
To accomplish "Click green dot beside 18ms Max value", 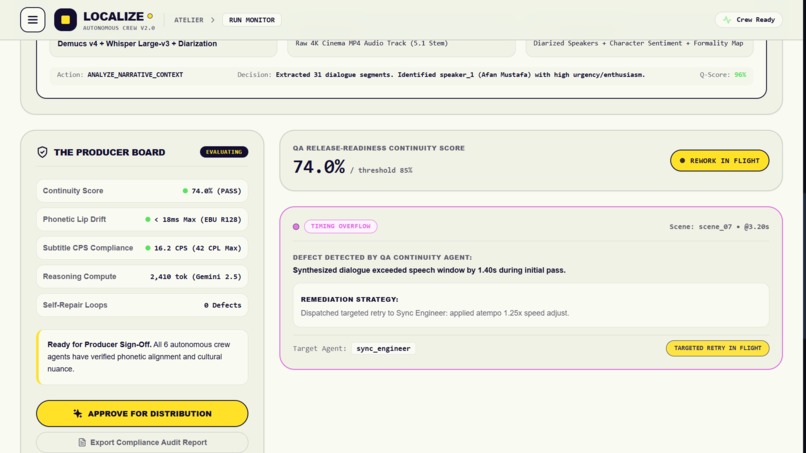I will (148, 219).
